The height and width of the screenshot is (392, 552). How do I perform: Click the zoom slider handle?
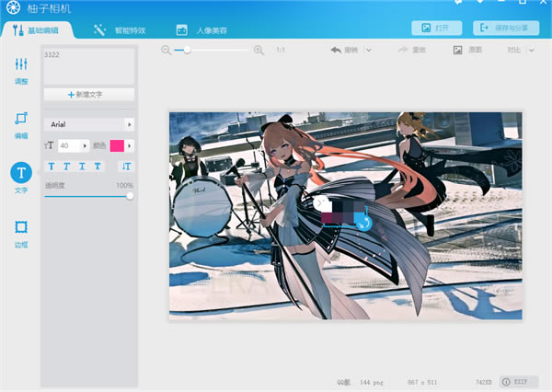tap(188, 50)
